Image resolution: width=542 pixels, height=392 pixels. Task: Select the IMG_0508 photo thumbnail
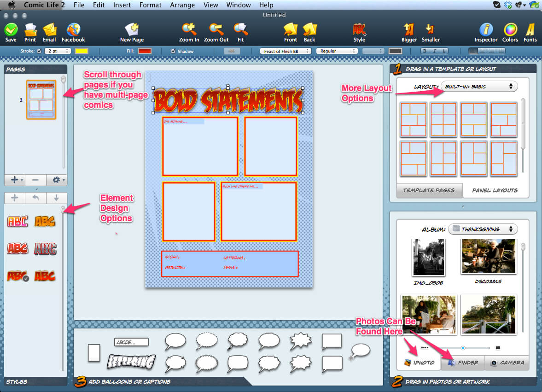[429, 257]
